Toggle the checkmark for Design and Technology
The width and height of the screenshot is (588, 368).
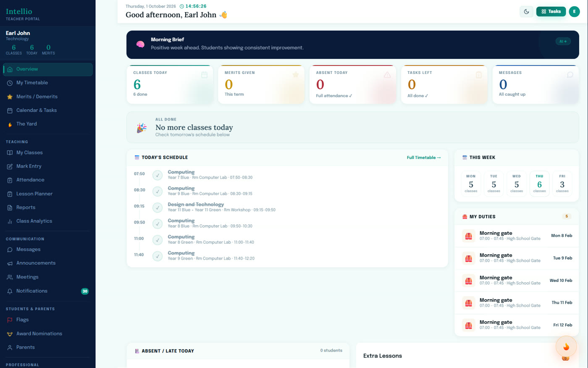coord(157,208)
